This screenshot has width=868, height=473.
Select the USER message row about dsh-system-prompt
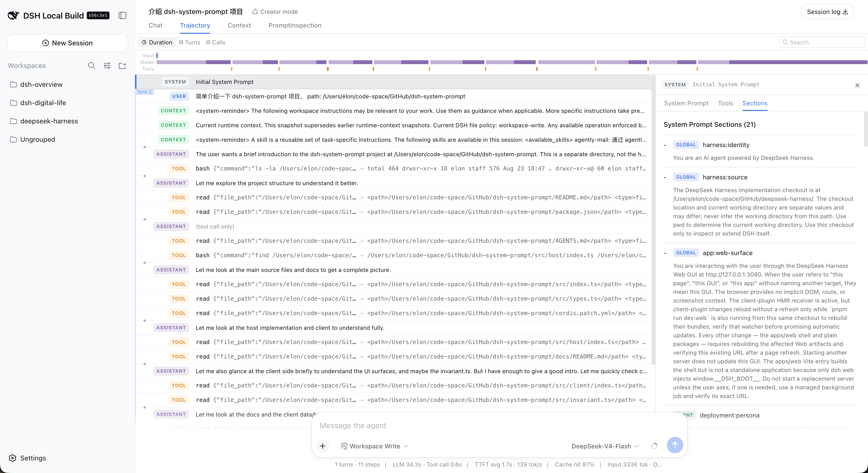393,96
